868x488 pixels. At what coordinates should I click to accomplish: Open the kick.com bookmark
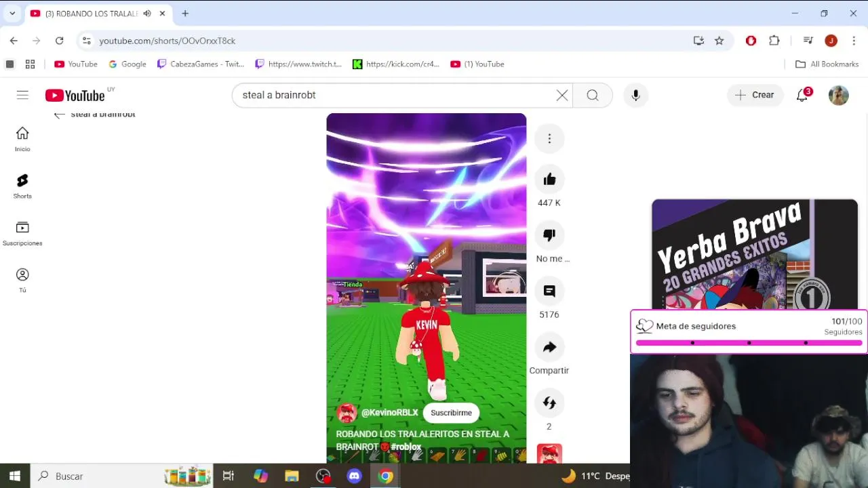[396, 64]
